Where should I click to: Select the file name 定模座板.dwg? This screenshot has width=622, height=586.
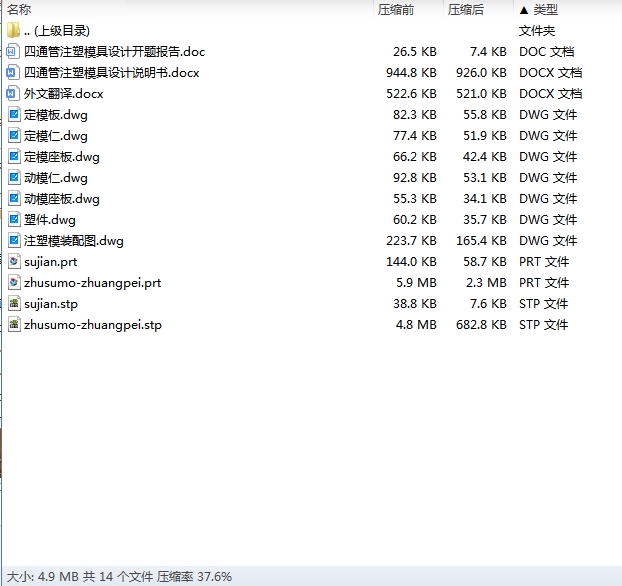[x=61, y=157]
